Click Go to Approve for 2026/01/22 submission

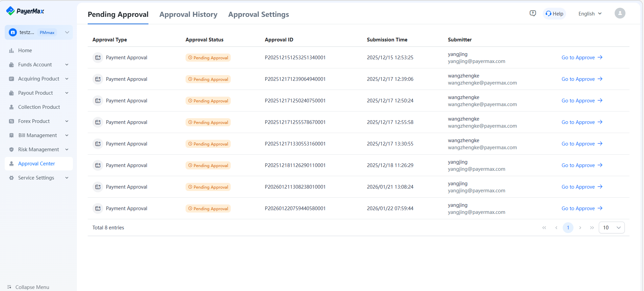(x=582, y=208)
